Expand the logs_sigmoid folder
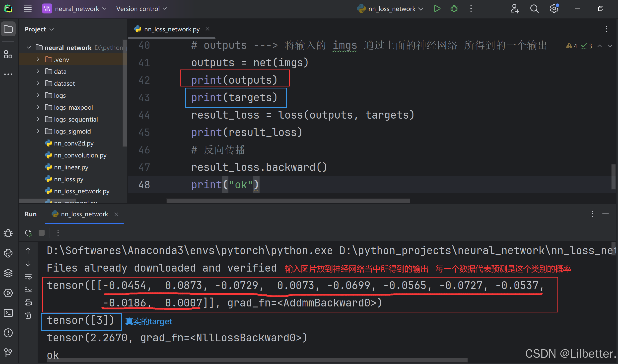Image resolution: width=618 pixels, height=364 pixels. 38,131
